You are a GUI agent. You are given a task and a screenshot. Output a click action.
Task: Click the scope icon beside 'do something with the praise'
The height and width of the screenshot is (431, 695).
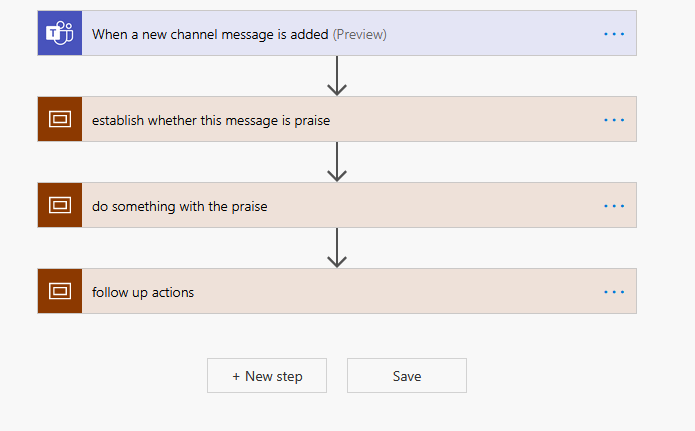[x=59, y=206]
